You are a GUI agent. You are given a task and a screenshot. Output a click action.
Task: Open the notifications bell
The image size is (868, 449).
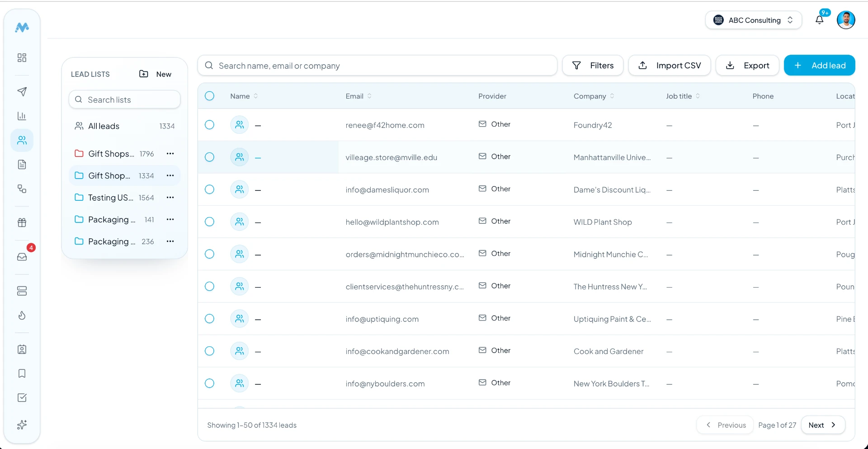819,20
